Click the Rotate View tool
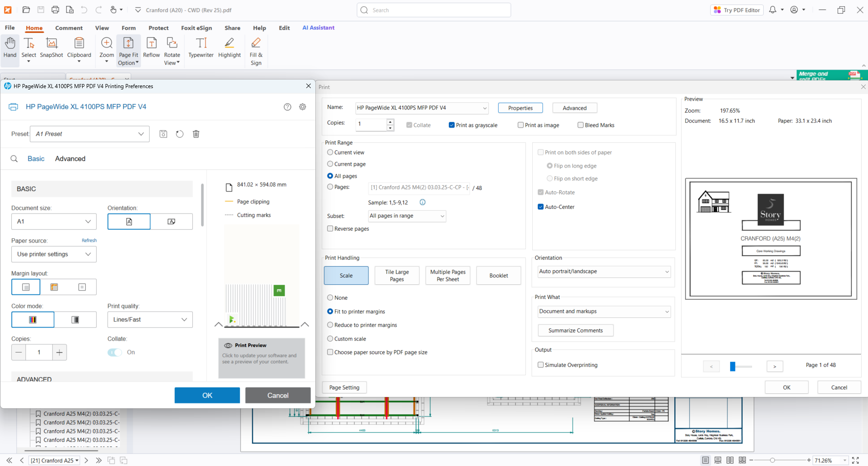The width and height of the screenshot is (868, 466). tap(172, 51)
